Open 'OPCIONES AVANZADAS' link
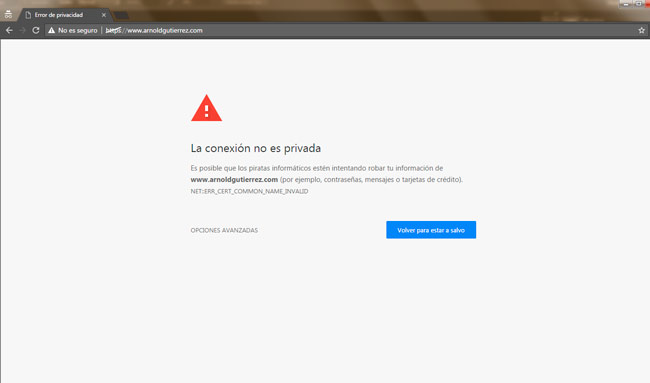 point(224,230)
